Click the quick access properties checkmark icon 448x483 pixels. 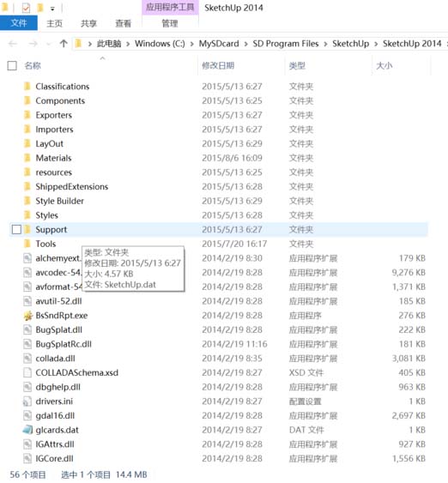click(x=27, y=8)
